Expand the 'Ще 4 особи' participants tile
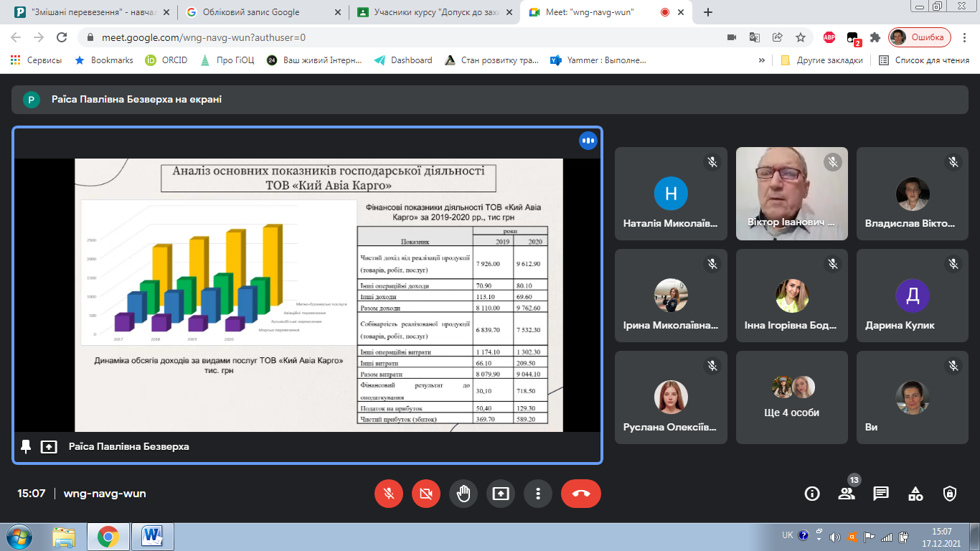The width and height of the screenshot is (980, 551). (x=793, y=398)
